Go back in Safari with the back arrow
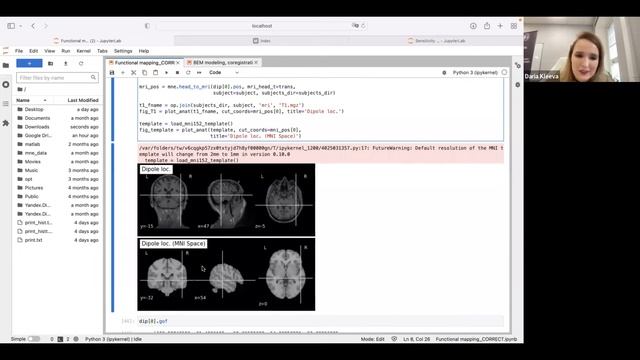640x360 pixels. pos(33,26)
